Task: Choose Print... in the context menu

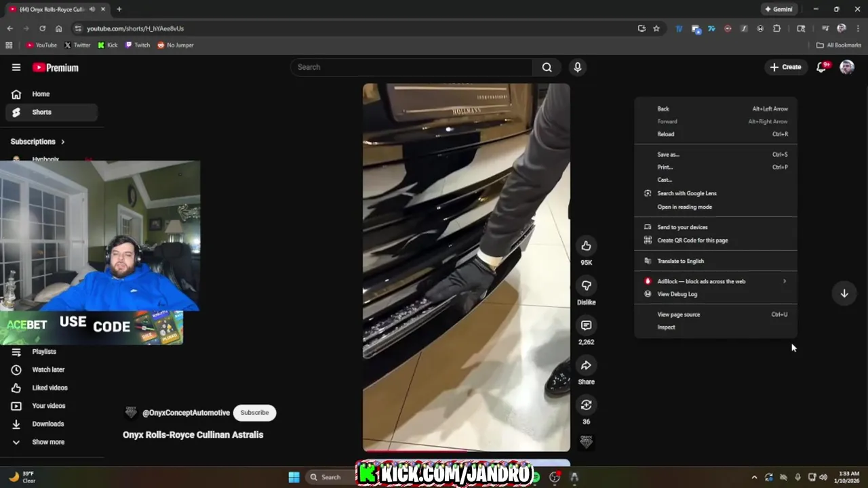Action: [715, 167]
